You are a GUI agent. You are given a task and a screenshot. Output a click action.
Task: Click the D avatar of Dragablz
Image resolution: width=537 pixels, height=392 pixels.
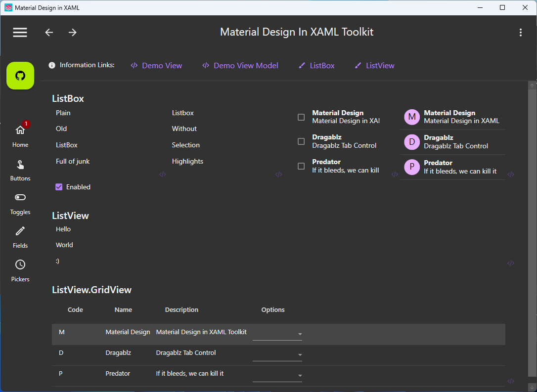(412, 142)
